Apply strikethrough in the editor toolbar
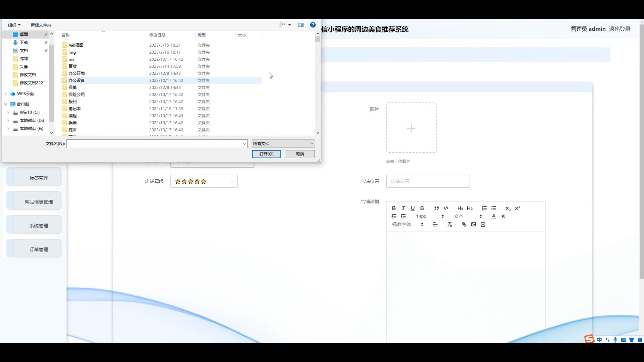The width and height of the screenshot is (644, 362). coord(422,208)
